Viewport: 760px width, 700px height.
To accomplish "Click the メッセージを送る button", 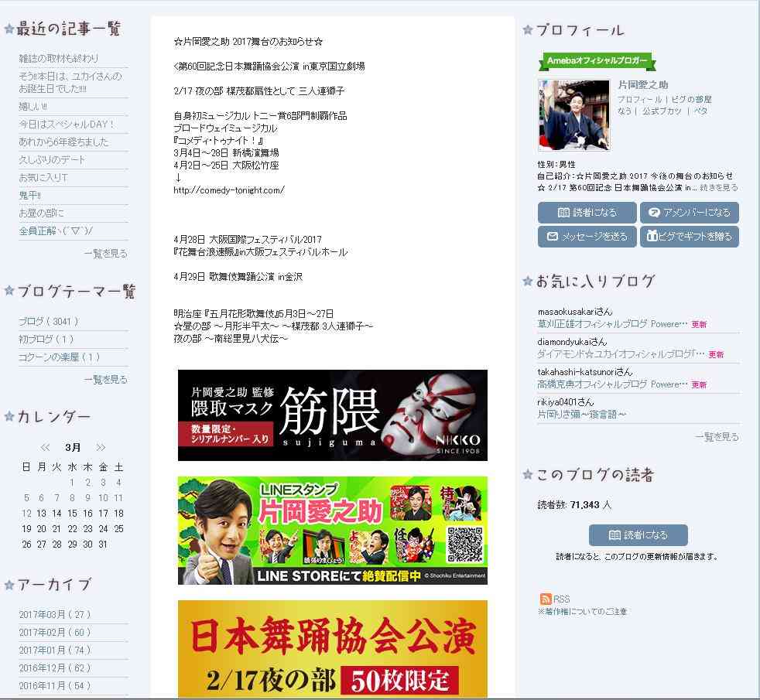I will (x=587, y=237).
